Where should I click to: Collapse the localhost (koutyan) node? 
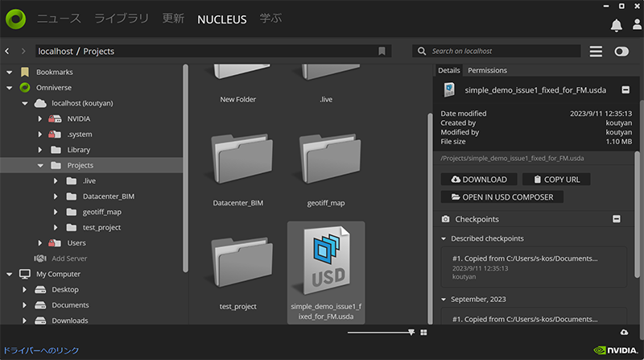coord(25,104)
